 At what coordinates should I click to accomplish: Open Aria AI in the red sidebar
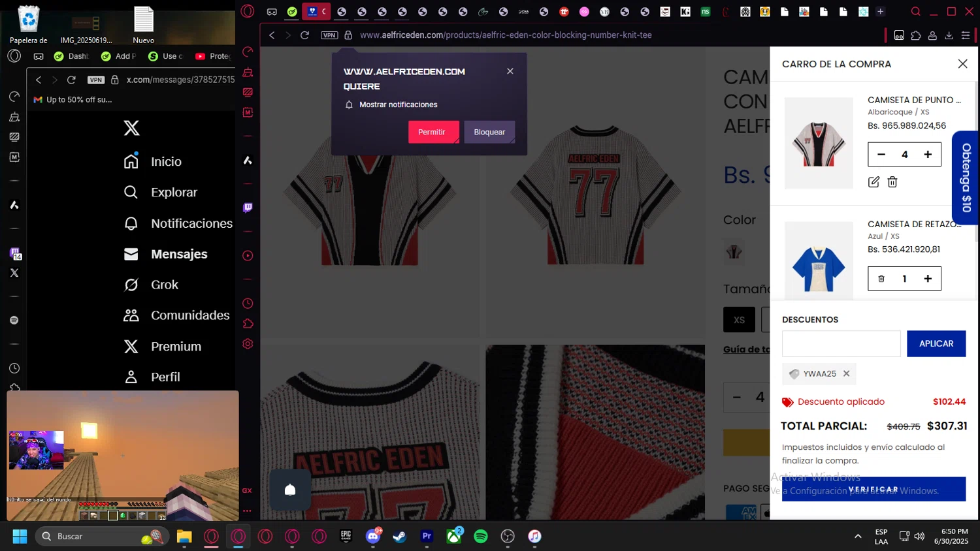pos(248,160)
